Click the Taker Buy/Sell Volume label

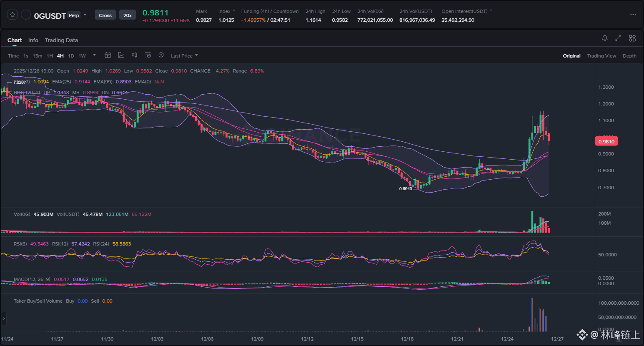coord(38,301)
